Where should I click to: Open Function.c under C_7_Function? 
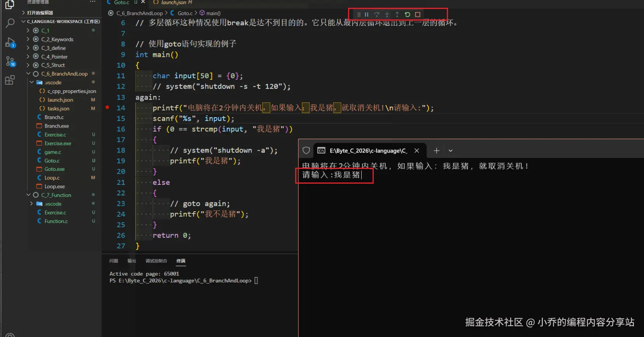click(56, 221)
